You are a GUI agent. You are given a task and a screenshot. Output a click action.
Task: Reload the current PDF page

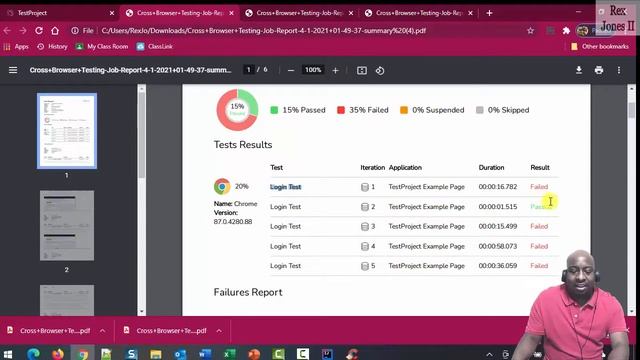(39, 31)
